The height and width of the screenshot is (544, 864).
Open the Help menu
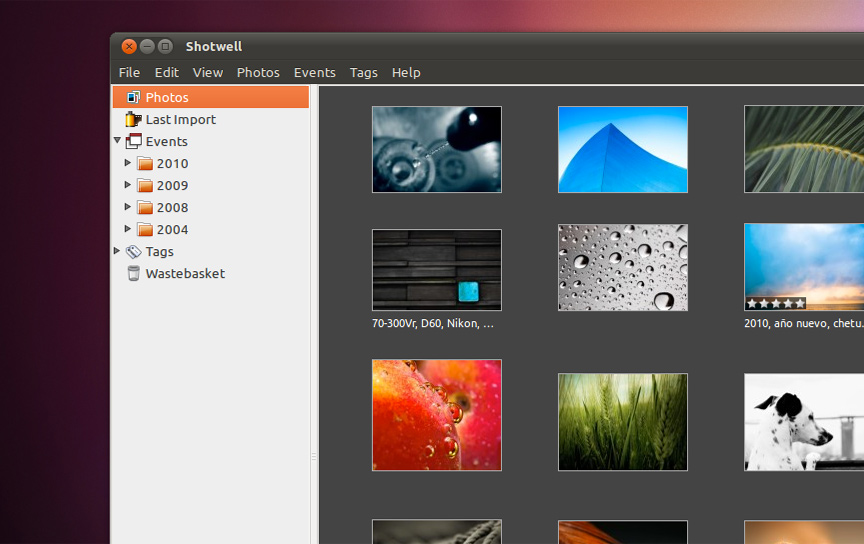(x=406, y=73)
